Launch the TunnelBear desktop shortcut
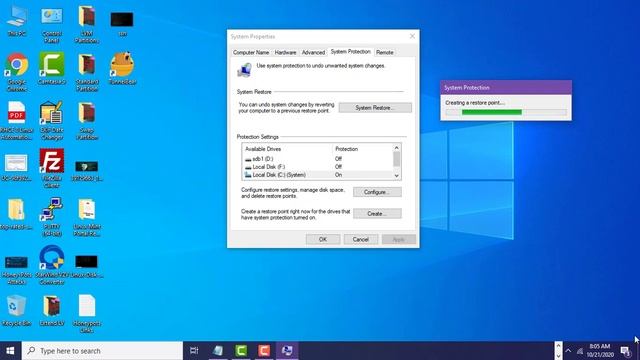The height and width of the screenshot is (360, 640). pyautogui.click(x=122, y=69)
